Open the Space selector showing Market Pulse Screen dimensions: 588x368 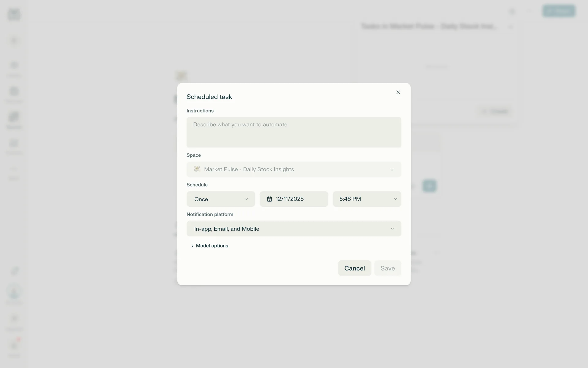(293, 169)
